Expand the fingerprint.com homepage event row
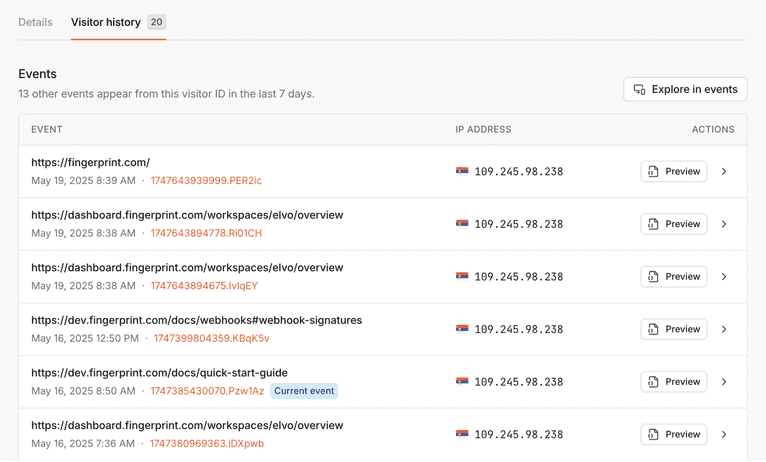Image resolution: width=766 pixels, height=462 pixels. point(724,171)
